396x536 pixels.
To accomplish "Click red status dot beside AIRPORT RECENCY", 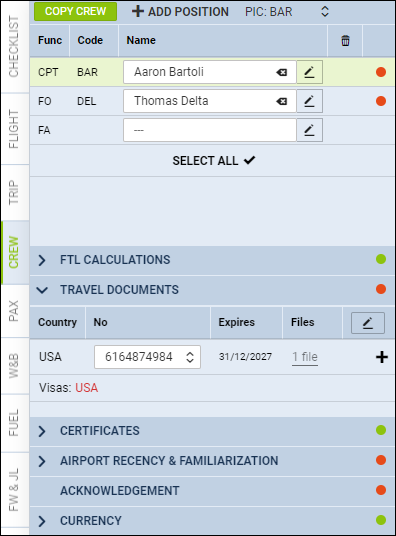I will [381, 460].
